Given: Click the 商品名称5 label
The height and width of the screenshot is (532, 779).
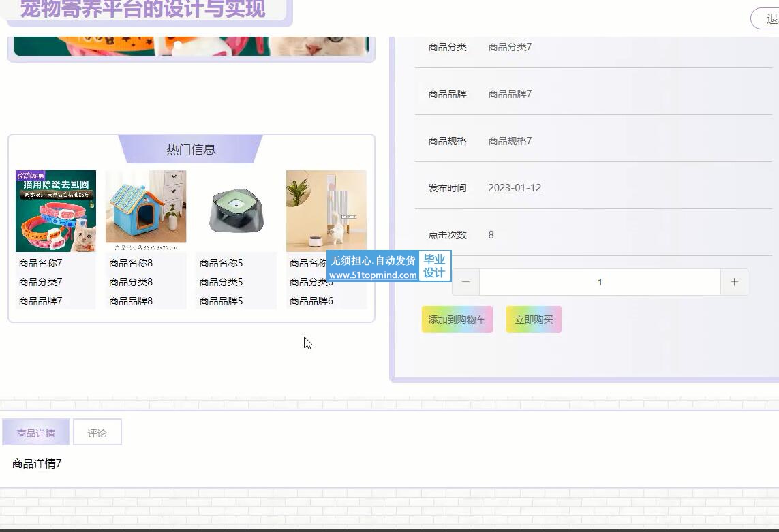Looking at the screenshot, I should click(221, 263).
